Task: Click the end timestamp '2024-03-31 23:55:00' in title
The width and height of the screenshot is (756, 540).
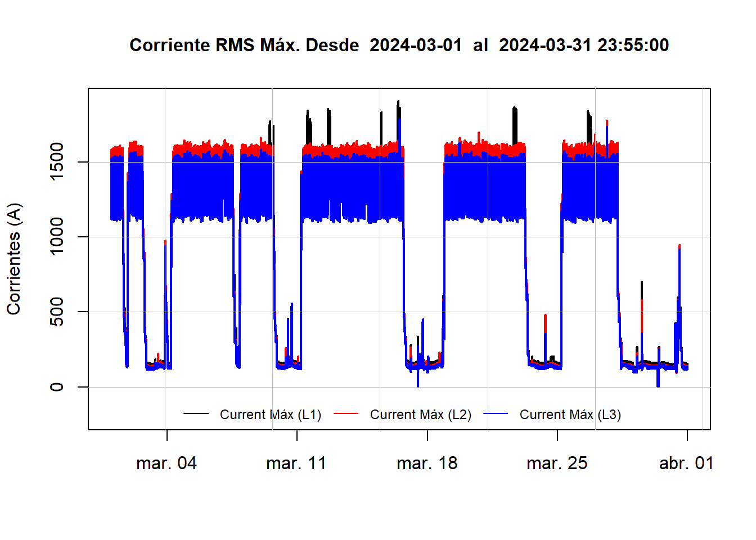Action: pyautogui.click(x=584, y=45)
